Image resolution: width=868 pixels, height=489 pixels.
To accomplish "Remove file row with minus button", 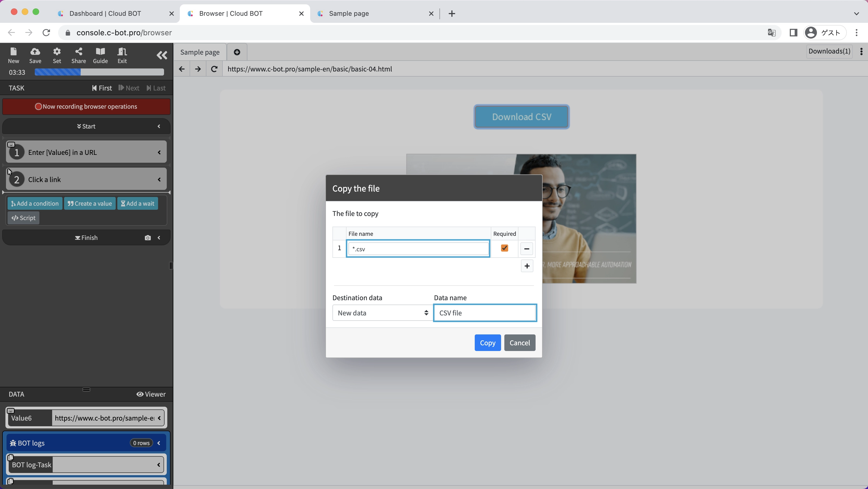I will tap(526, 249).
